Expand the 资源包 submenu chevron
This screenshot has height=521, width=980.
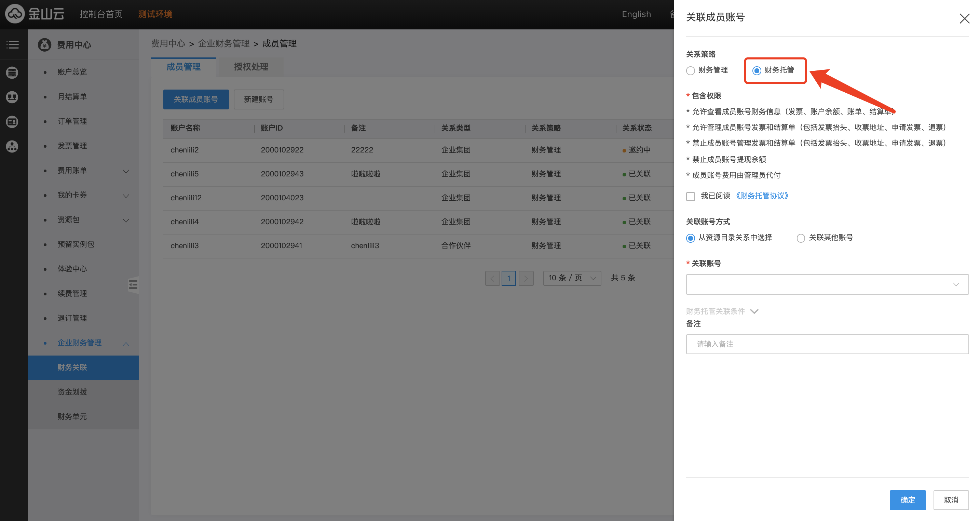(x=126, y=221)
